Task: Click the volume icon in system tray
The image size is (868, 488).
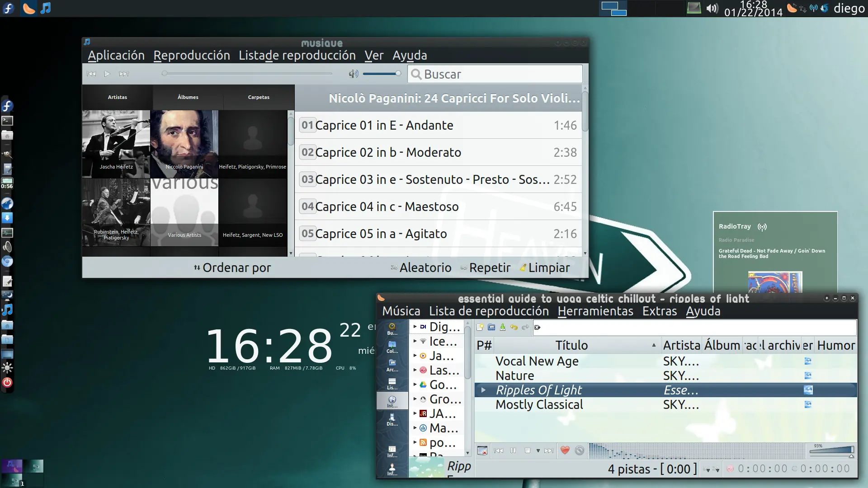Action: (x=712, y=8)
